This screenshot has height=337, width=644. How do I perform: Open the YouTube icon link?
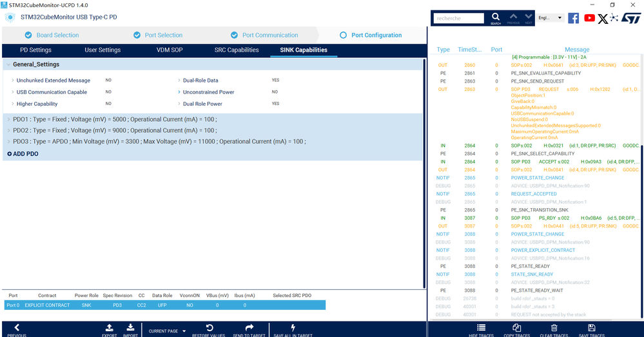click(589, 18)
